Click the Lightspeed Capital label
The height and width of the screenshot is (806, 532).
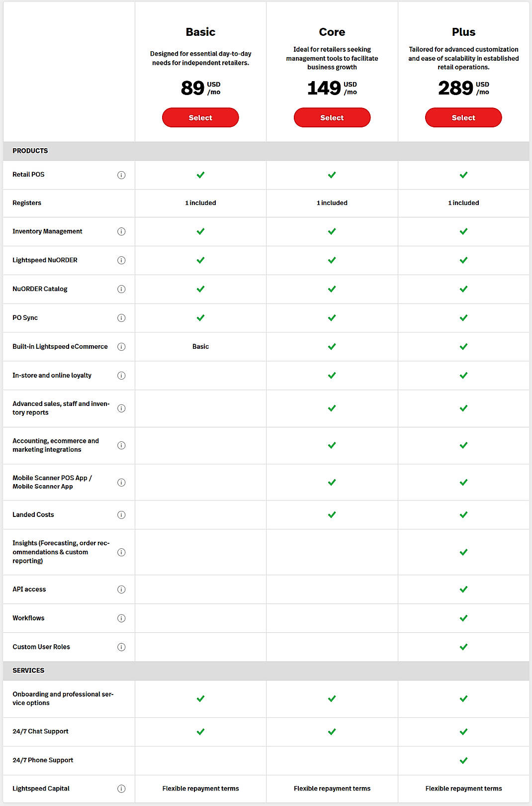(x=41, y=789)
